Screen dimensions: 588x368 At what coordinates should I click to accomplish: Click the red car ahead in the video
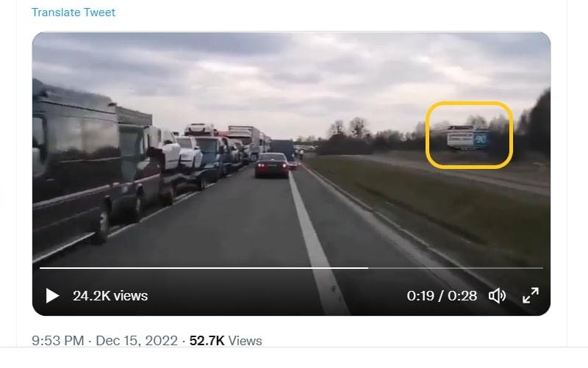click(272, 165)
